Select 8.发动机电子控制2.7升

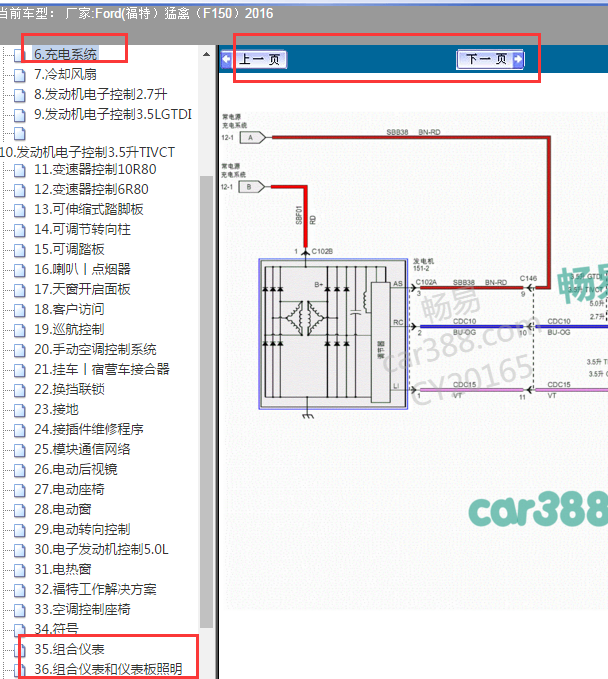100,94
